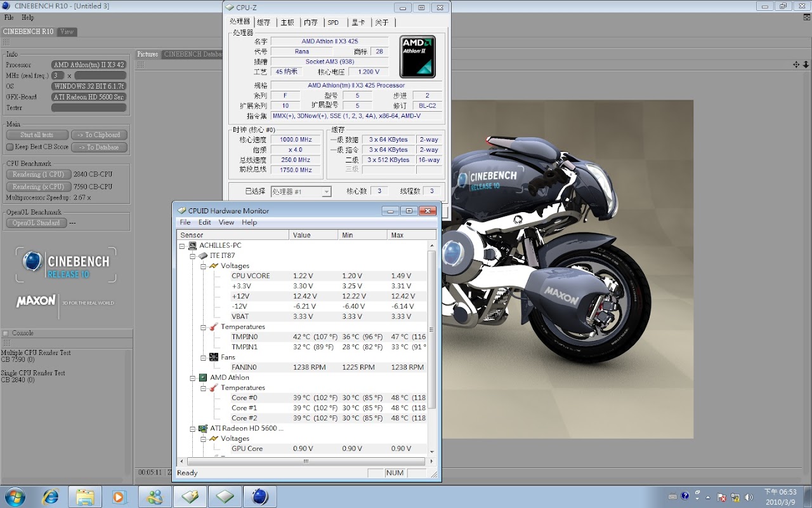This screenshot has height=508, width=812.
Task: Switch to the Cinebench taskbar icon
Action: (259, 497)
